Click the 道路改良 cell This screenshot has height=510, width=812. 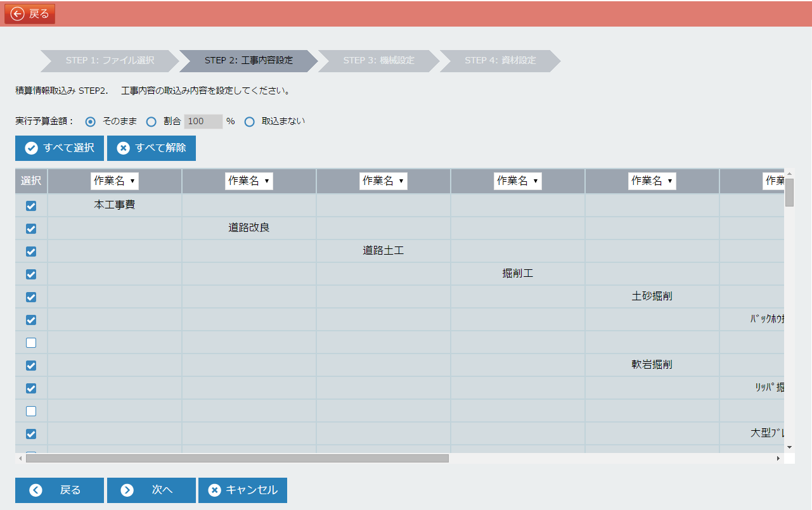point(249,228)
